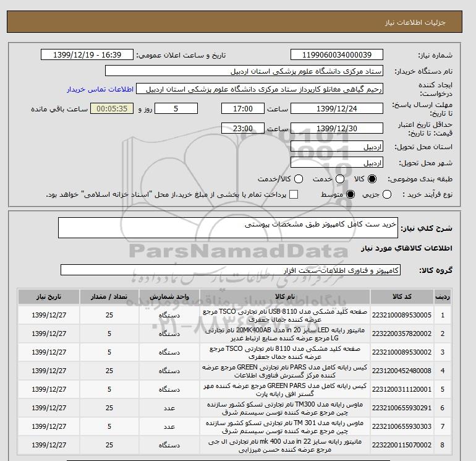Viewport: 476px width, 461px height.
Task: Choose the جزیی purchase type radio
Action: point(387,194)
